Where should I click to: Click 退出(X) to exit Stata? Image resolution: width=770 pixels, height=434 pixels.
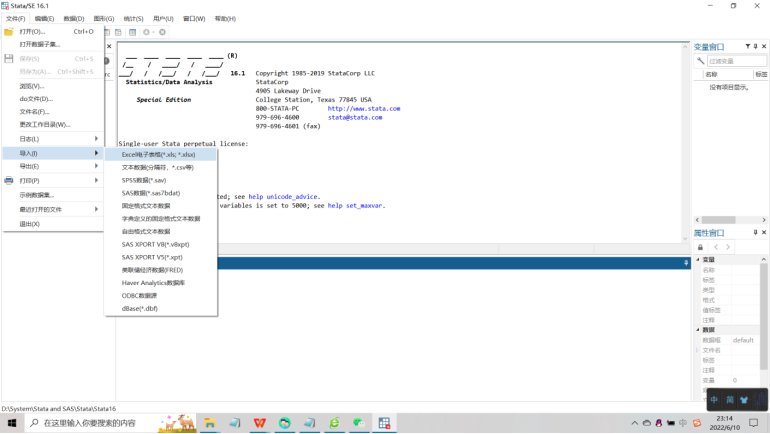[x=53, y=224]
